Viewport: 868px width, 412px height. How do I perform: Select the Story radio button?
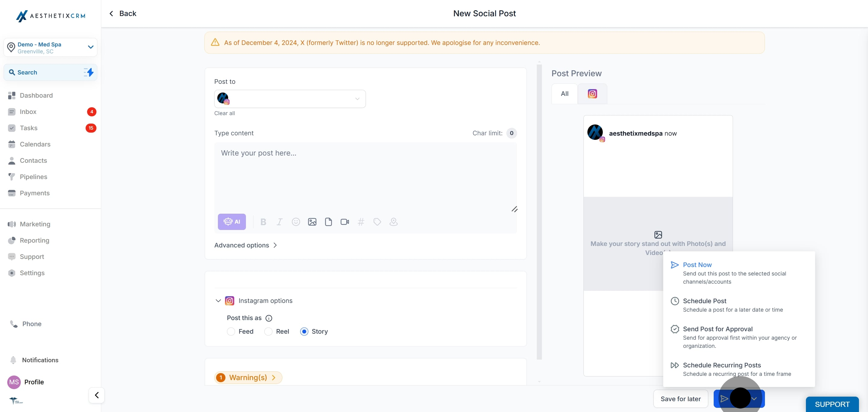(304, 332)
